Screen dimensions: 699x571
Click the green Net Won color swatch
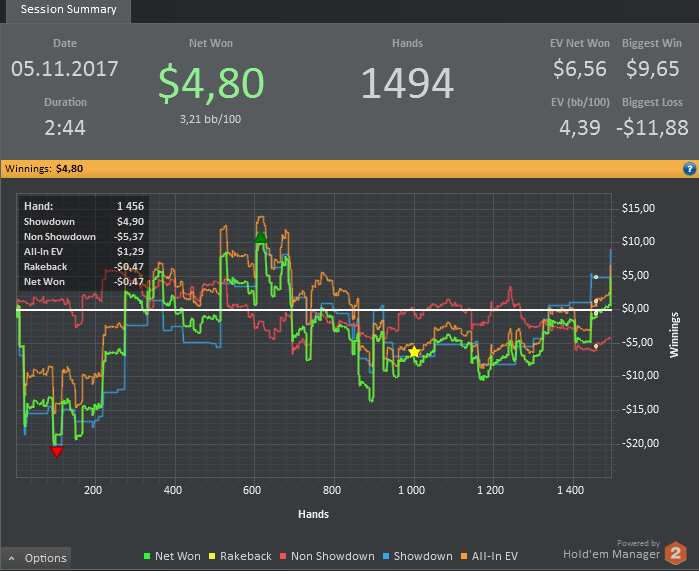[x=147, y=556]
